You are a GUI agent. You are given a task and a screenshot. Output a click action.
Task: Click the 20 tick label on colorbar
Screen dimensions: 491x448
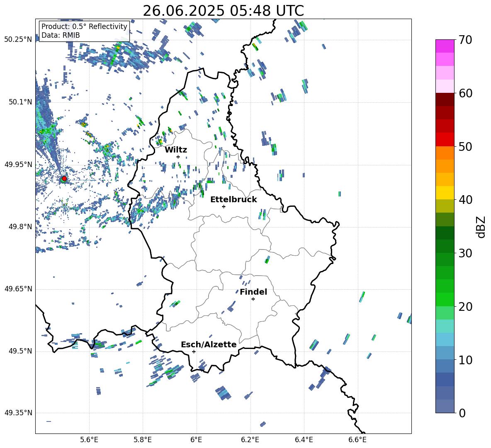(x=465, y=307)
